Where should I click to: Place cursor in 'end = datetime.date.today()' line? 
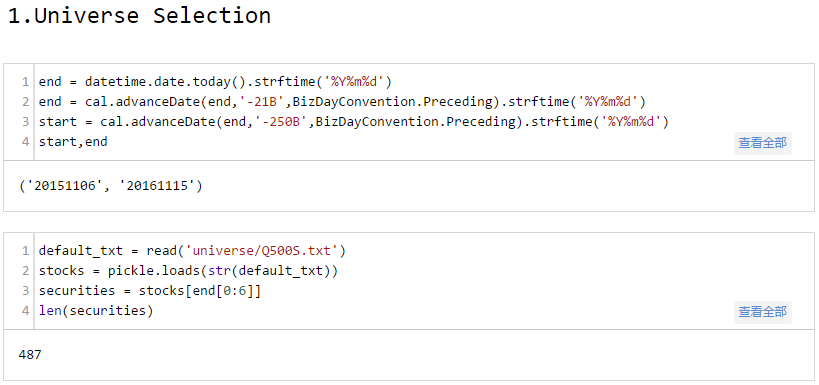tap(215, 82)
